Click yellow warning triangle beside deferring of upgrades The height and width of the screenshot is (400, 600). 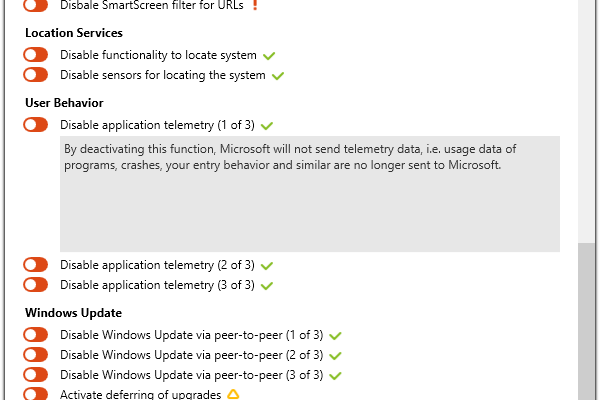233,394
